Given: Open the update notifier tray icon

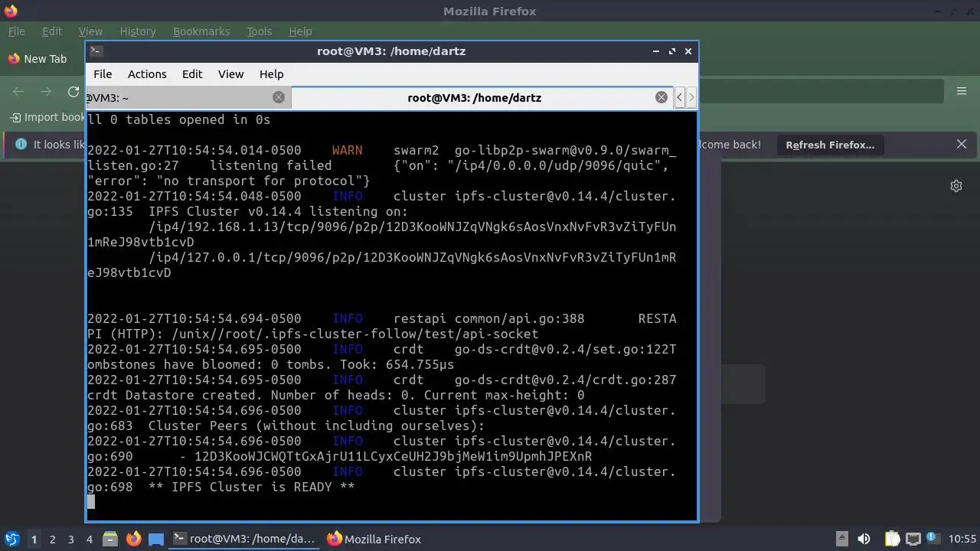Looking at the screenshot, I should pyautogui.click(x=933, y=539).
